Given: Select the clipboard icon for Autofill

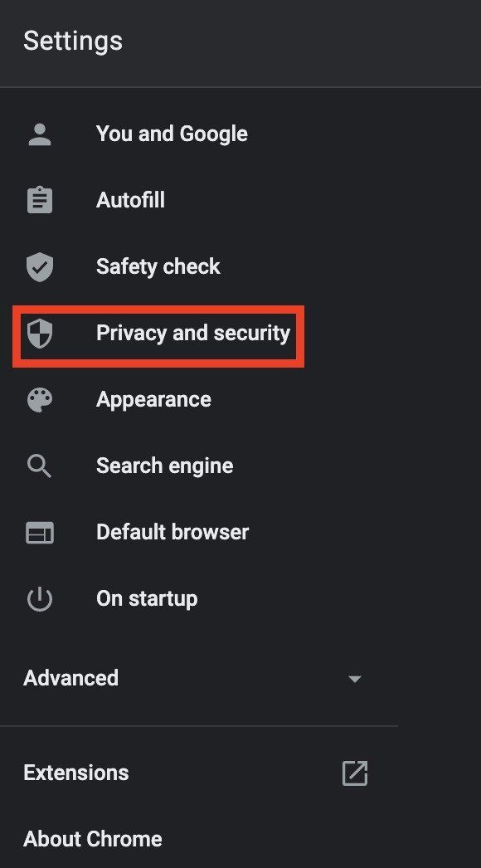Looking at the screenshot, I should (x=39, y=199).
